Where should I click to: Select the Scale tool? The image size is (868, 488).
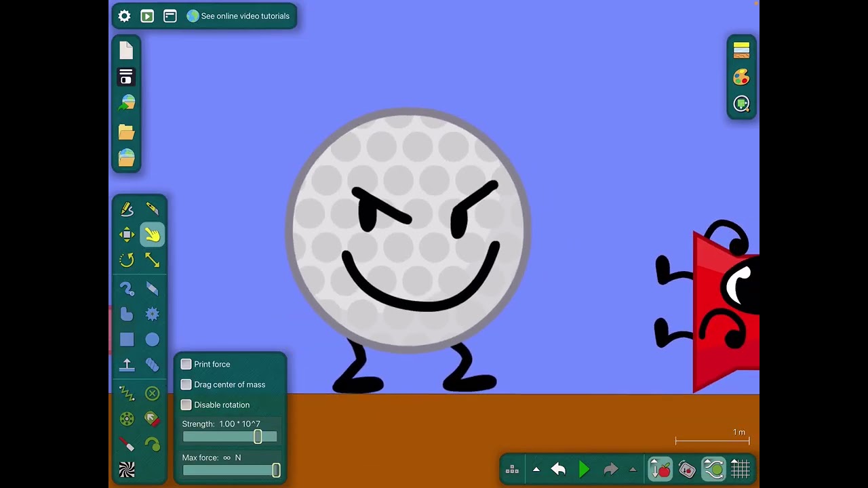coord(153,260)
